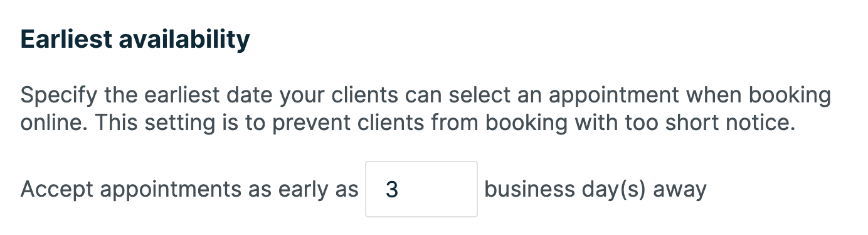868x235 pixels.
Task: Select the "Earliest availability" heading
Action: 135,40
